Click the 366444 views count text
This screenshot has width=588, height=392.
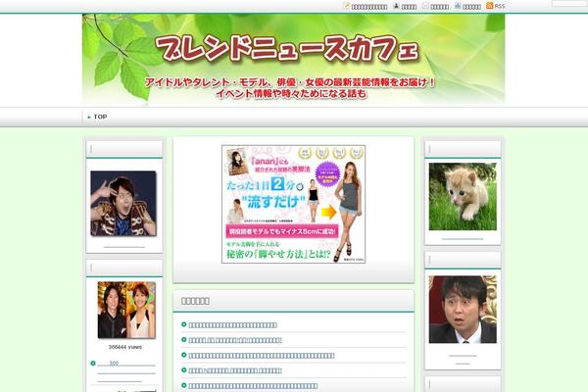click(125, 347)
